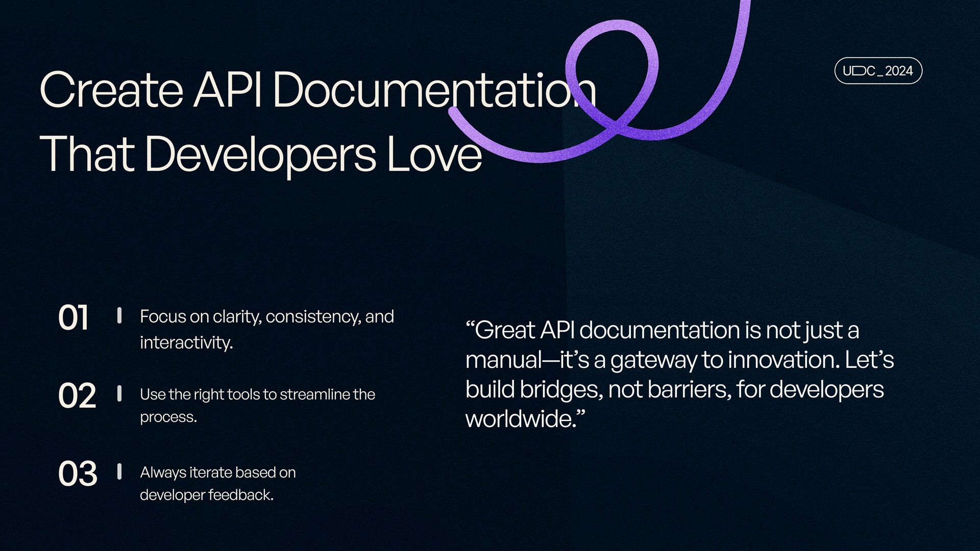
Task: Click the UDC_2024 badge
Action: [878, 71]
